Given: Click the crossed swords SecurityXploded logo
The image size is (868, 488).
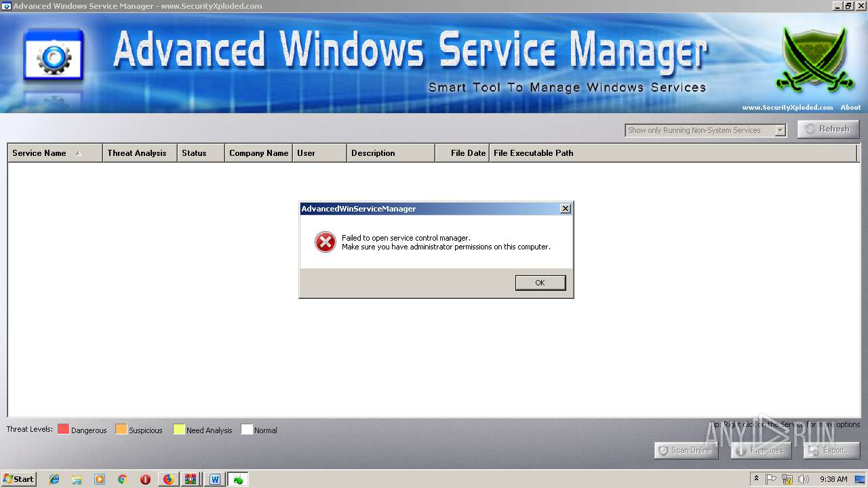Looking at the screenshot, I should [814, 60].
